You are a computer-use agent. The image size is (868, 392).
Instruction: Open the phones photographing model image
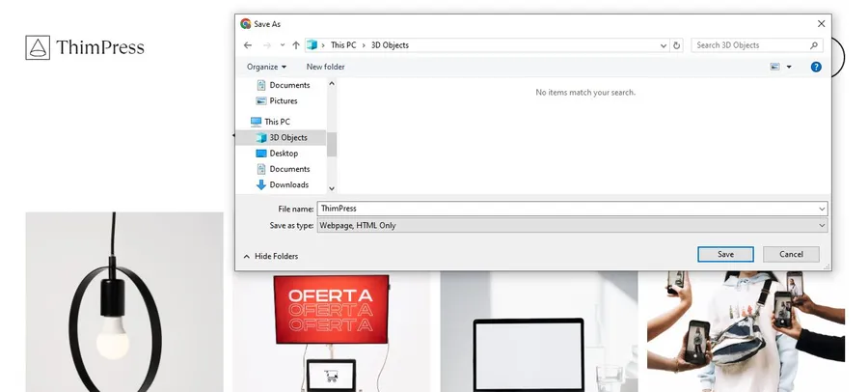(746, 331)
